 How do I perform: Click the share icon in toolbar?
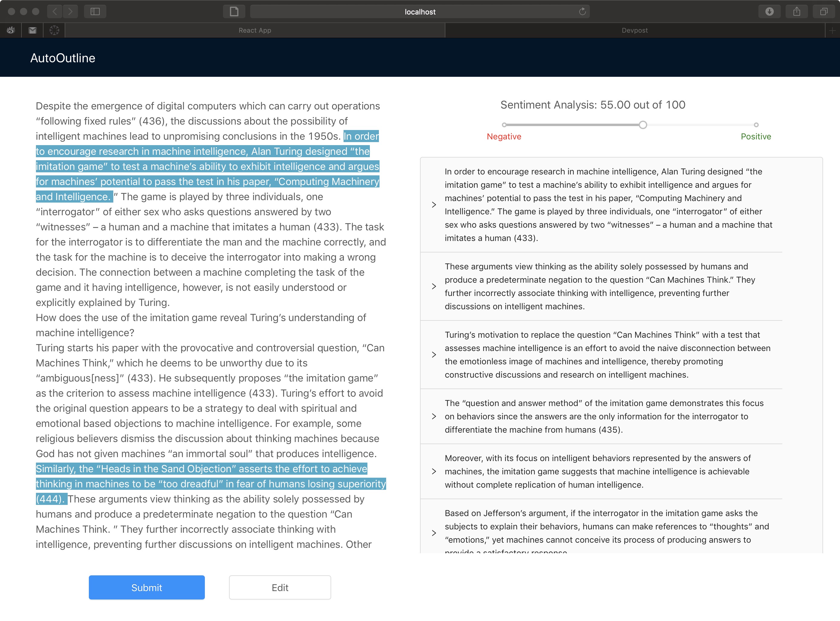coord(796,12)
